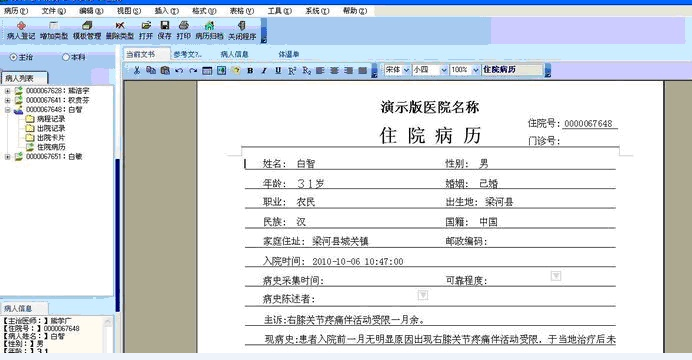Open the 宋体 font dropdown
Image resolution: width=692 pixels, height=360 pixels.
click(406, 70)
